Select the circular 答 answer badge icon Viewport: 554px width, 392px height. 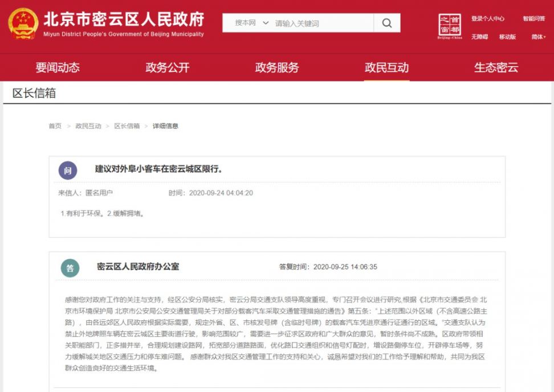click(69, 267)
